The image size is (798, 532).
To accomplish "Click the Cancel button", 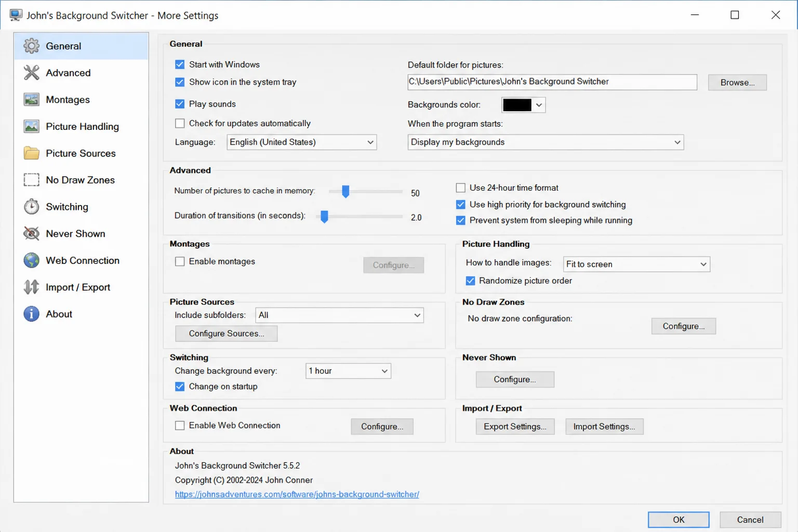I will pos(750,520).
